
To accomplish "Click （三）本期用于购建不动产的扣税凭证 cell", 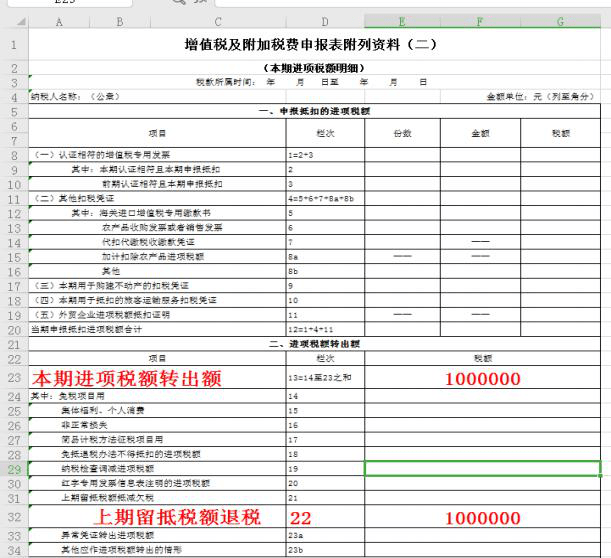I will [157, 286].
